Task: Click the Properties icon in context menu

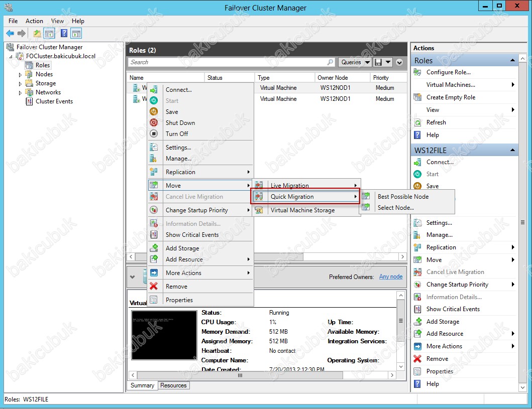Action: (x=154, y=300)
